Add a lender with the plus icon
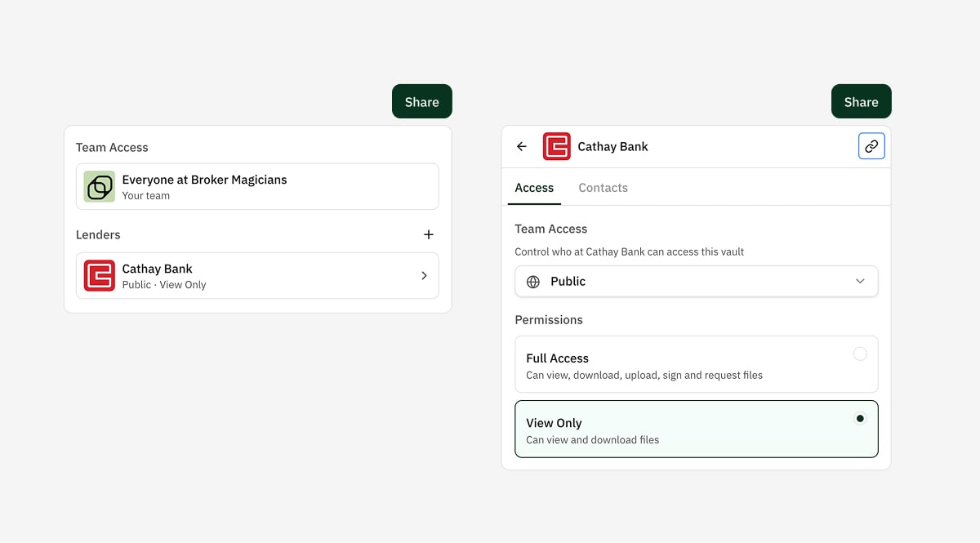Screen dimensions: 980x543 (429, 235)
